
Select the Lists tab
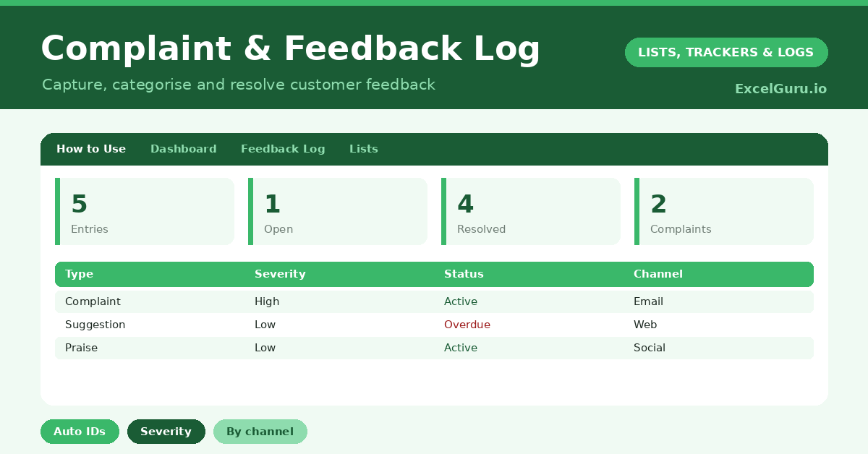pyautogui.click(x=364, y=149)
